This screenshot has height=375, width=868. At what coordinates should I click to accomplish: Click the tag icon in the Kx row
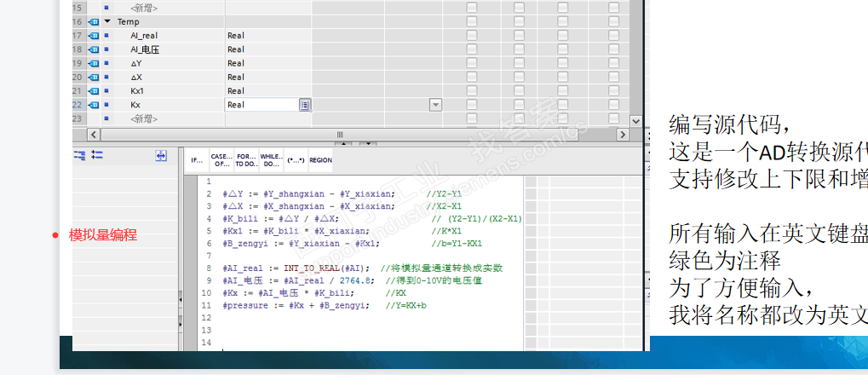[94, 105]
